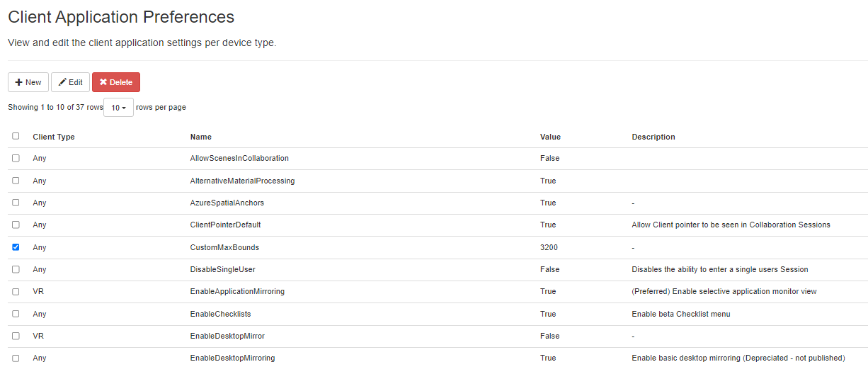
Task: Tick the EnableChecklists row checkbox
Action: 16,314
